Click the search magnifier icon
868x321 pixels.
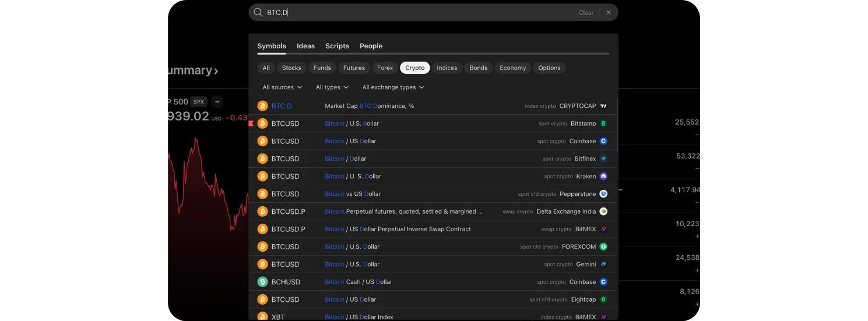(258, 12)
